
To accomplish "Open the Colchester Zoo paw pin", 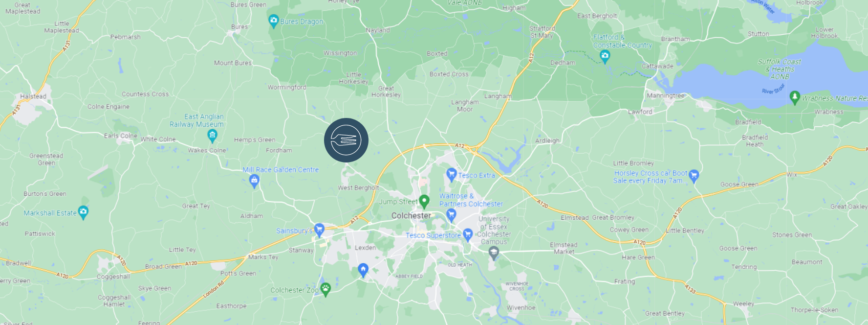I will (325, 289).
